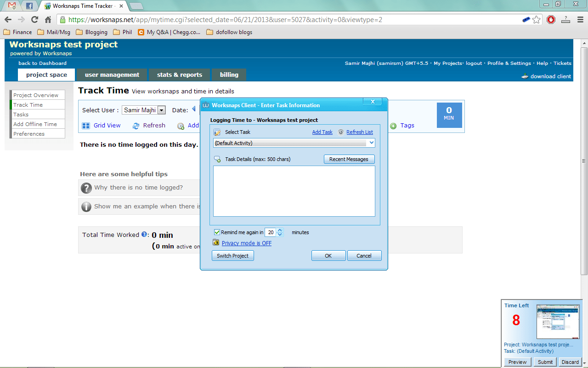Viewport: 588px width, 368px height.
Task: Increase remind minutes with the stepper arrows
Action: 280,230
